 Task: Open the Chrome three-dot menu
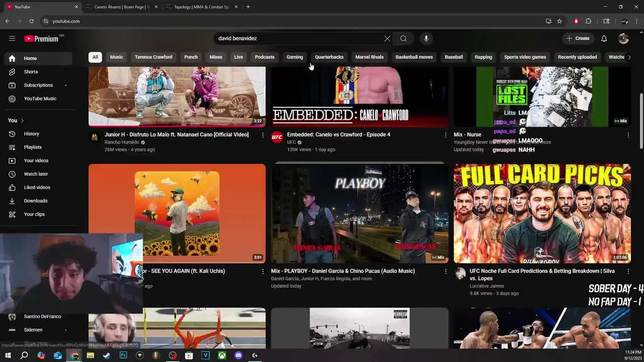pyautogui.click(x=637, y=21)
